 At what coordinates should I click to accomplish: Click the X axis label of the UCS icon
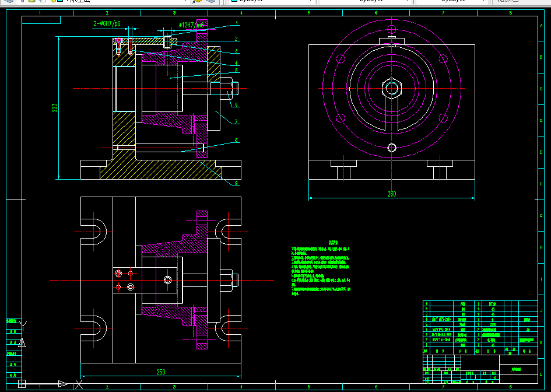pyautogui.click(x=79, y=384)
